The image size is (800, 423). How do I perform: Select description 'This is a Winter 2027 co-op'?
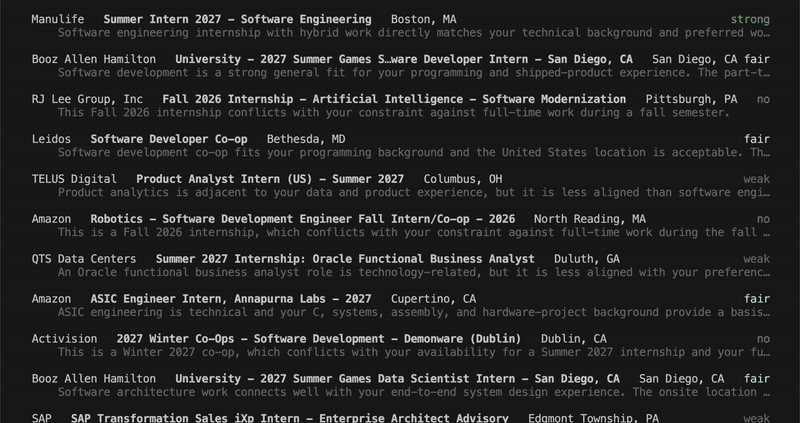tap(414, 352)
